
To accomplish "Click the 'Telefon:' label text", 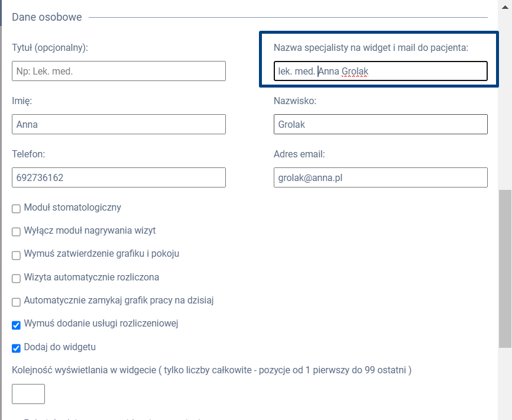I will 28,154.
